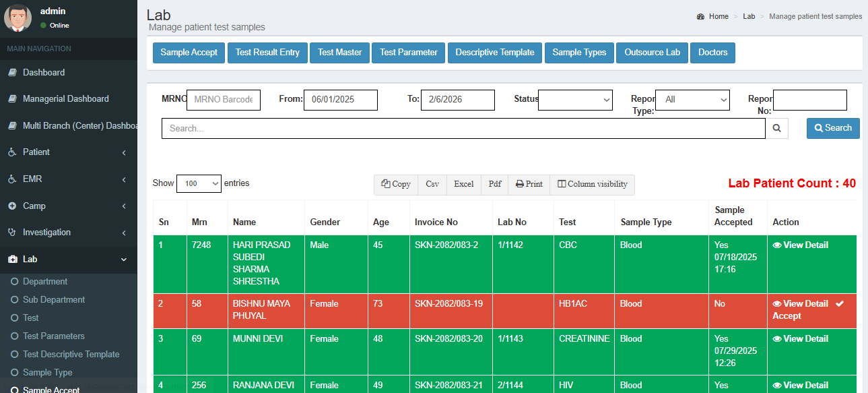Click the magnifier icon beside search box

click(x=776, y=128)
